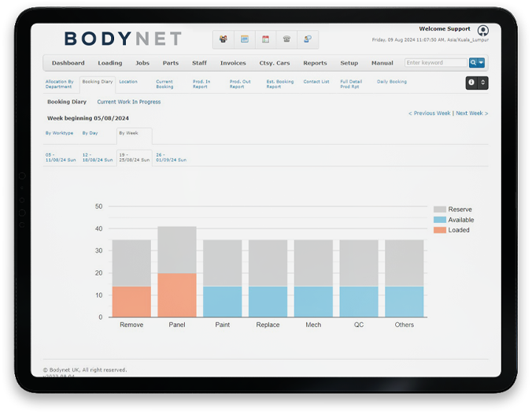Open the Jobs menu
This screenshot has height=412, width=532.
[x=142, y=63]
